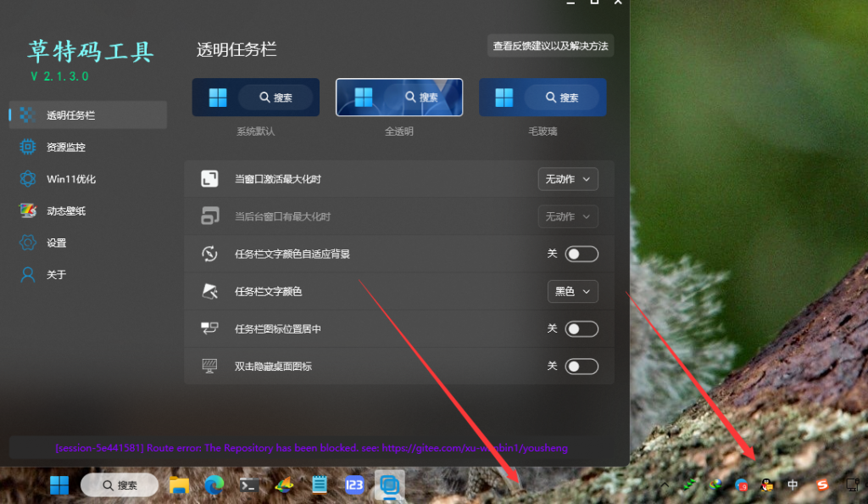Click the adaptive color icon beside 任务栏文字颜色自适应背景
This screenshot has height=504, width=868.
210,254
